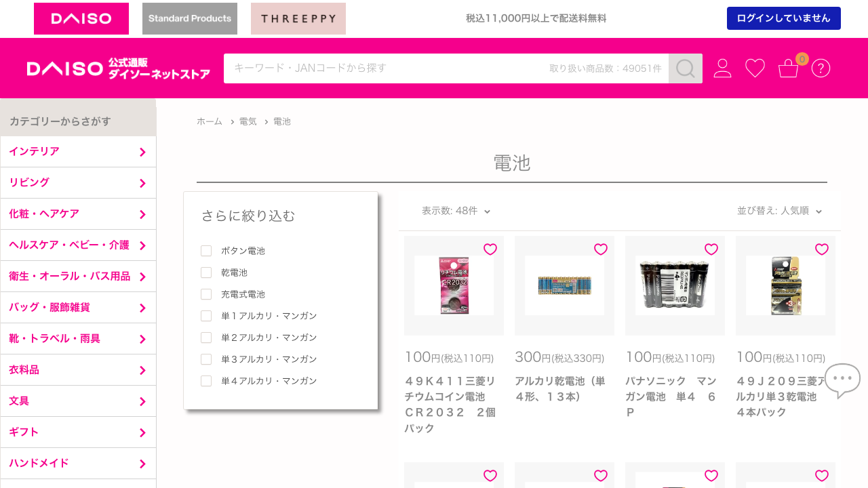Viewport: 868px width, 488px height.
Task: Check the 充電式電池 filter
Action: (x=206, y=294)
